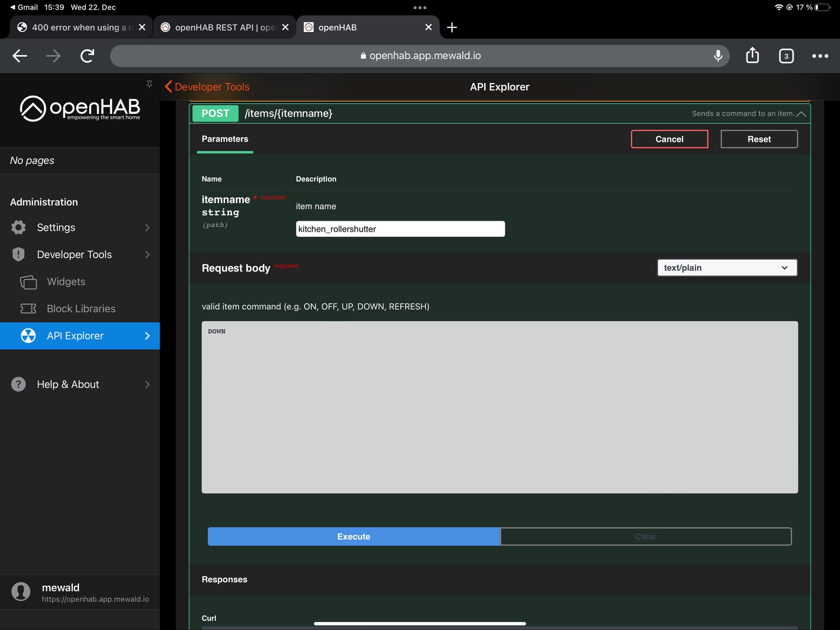Click the API Explorer row chevron
Screen dimensions: 840x630
147,336
